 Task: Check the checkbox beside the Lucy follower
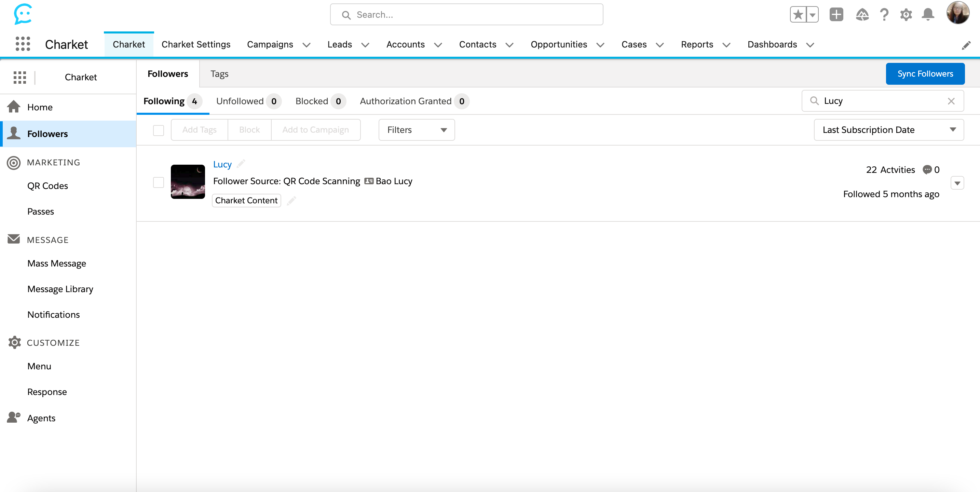tap(158, 182)
